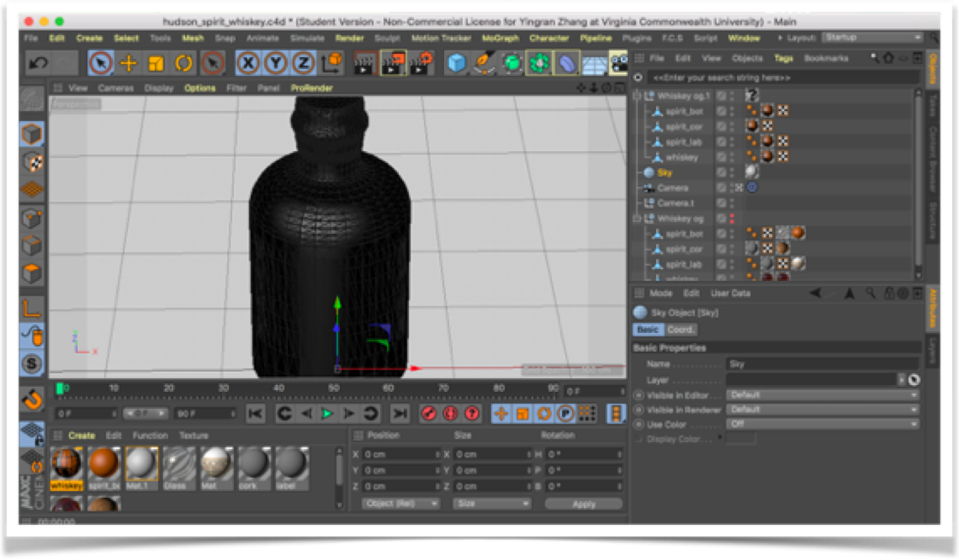This screenshot has height=560, width=959.
Task: Open the Character menu
Action: [548, 38]
